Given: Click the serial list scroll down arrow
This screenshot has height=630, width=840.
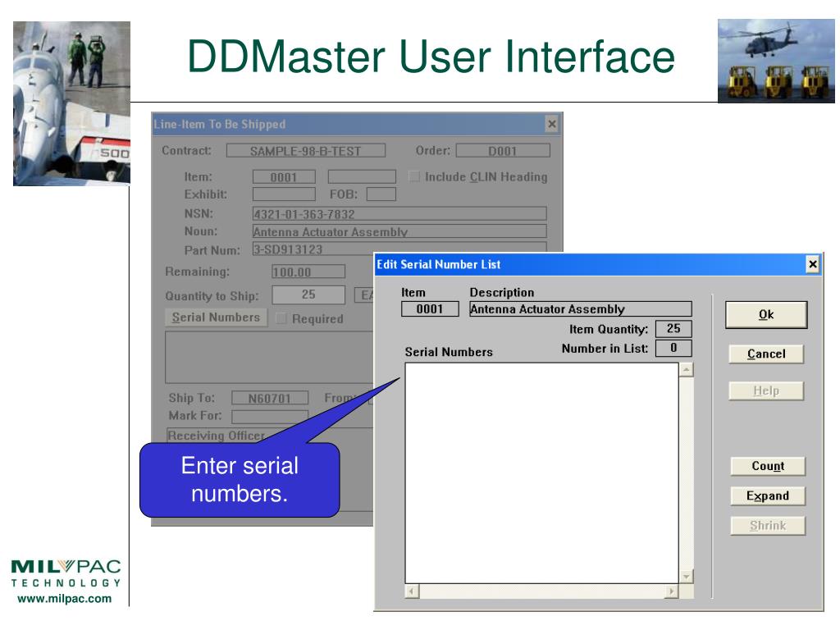Looking at the screenshot, I should point(687,577).
